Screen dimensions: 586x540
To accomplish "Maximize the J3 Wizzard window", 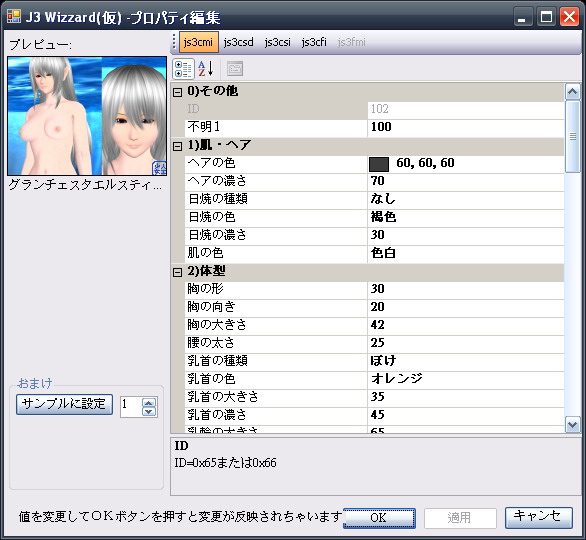I will [546, 17].
